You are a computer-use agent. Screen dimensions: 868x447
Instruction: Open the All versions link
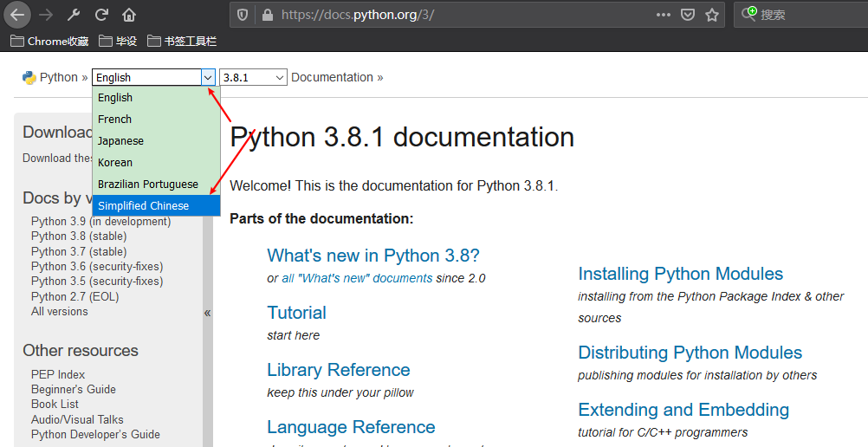pyautogui.click(x=59, y=311)
